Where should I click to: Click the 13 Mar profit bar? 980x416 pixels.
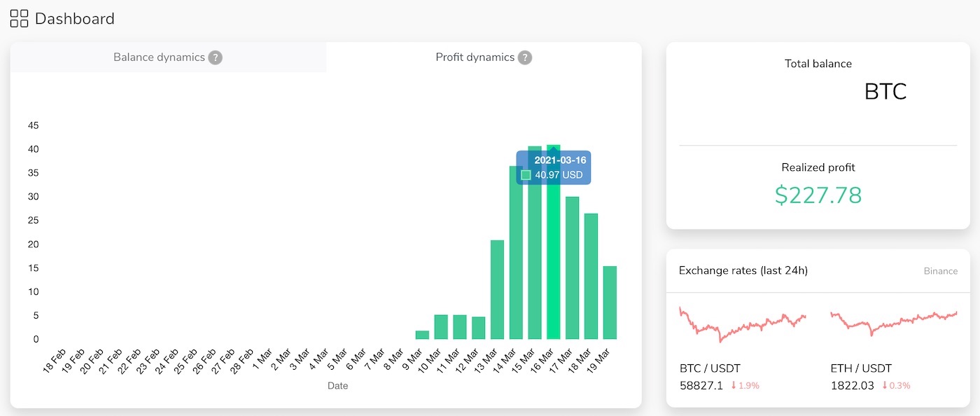497,289
